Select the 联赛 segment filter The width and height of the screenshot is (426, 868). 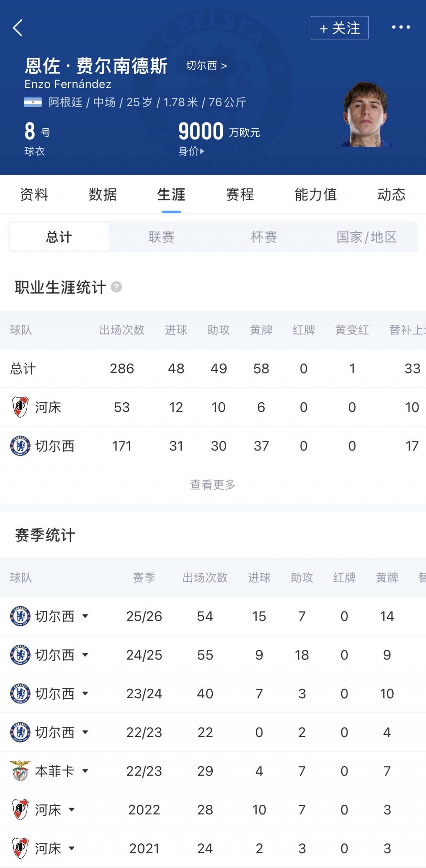161,237
